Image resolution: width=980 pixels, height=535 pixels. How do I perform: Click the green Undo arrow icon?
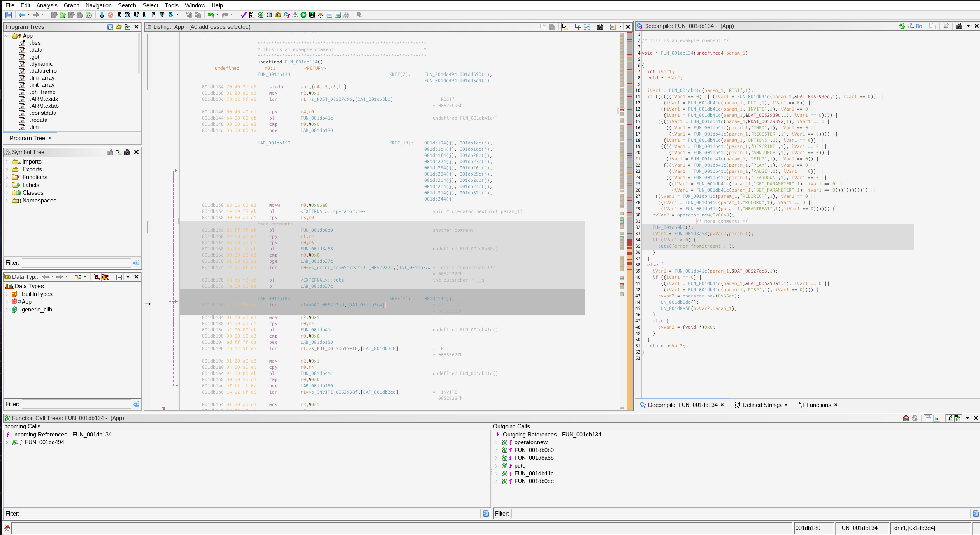pos(211,15)
